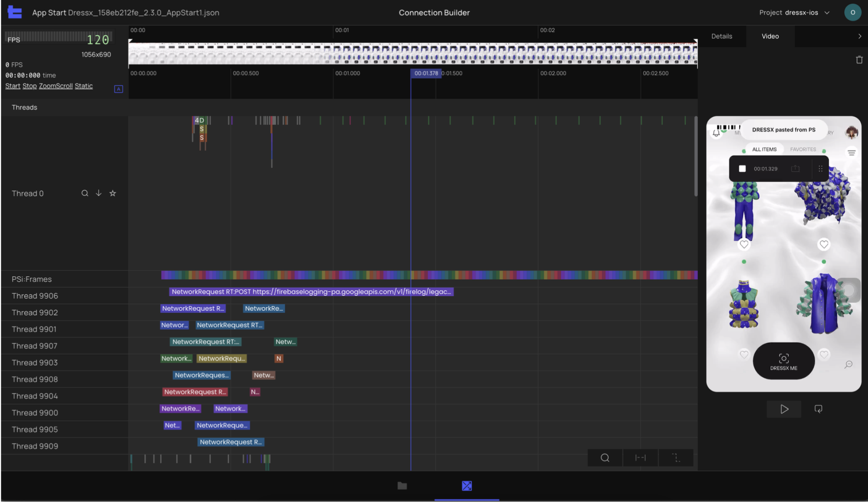
Task: Click the FPS meter bar
Action: (x=59, y=37)
